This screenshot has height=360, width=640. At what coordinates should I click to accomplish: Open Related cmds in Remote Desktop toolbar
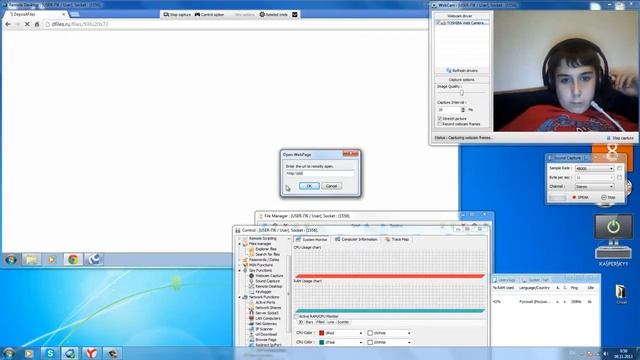click(x=273, y=14)
